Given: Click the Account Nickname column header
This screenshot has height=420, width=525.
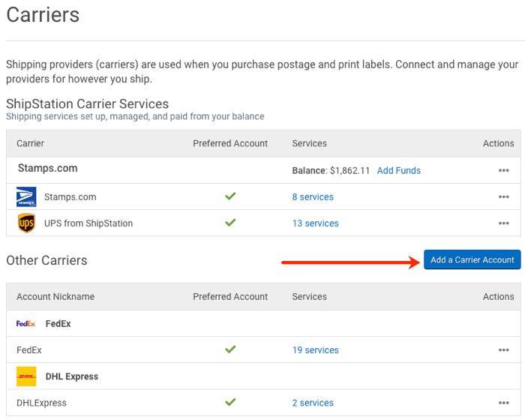Looking at the screenshot, I should click(55, 297).
